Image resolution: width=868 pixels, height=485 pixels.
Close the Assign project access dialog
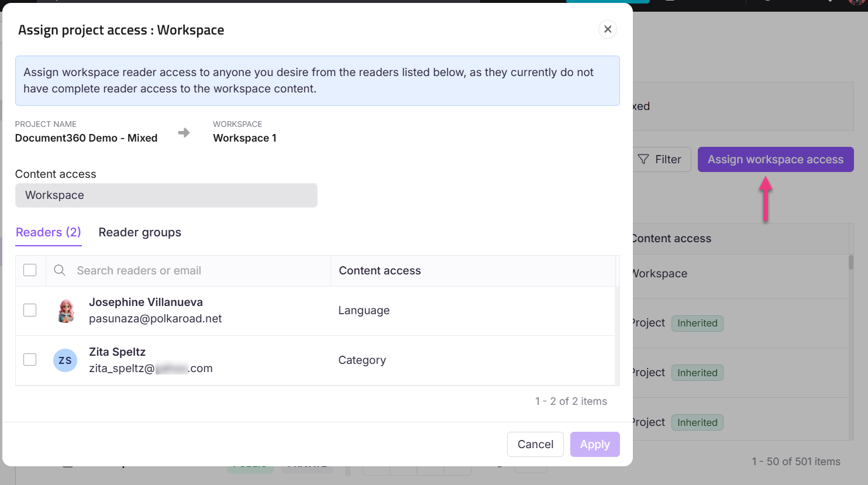(607, 29)
